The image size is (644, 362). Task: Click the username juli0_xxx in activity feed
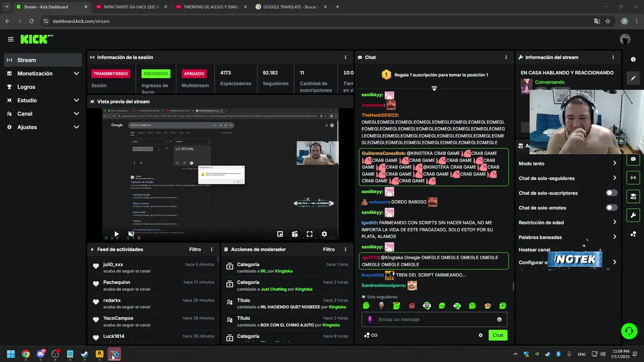[x=113, y=264]
